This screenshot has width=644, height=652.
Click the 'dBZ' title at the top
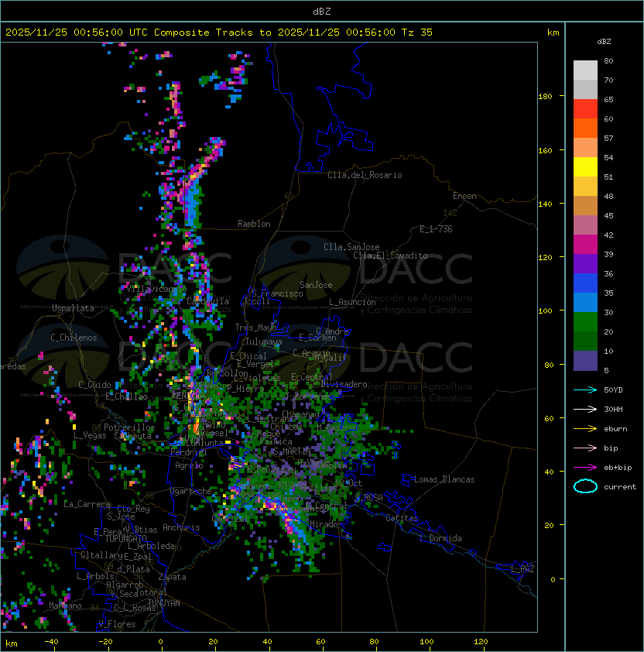322,11
